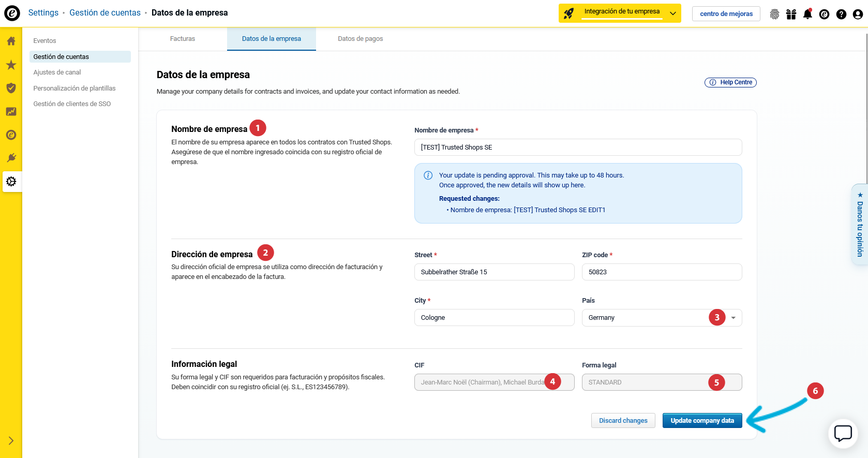Select Ajustes de canal in the settings menu
868x458 pixels.
click(57, 72)
